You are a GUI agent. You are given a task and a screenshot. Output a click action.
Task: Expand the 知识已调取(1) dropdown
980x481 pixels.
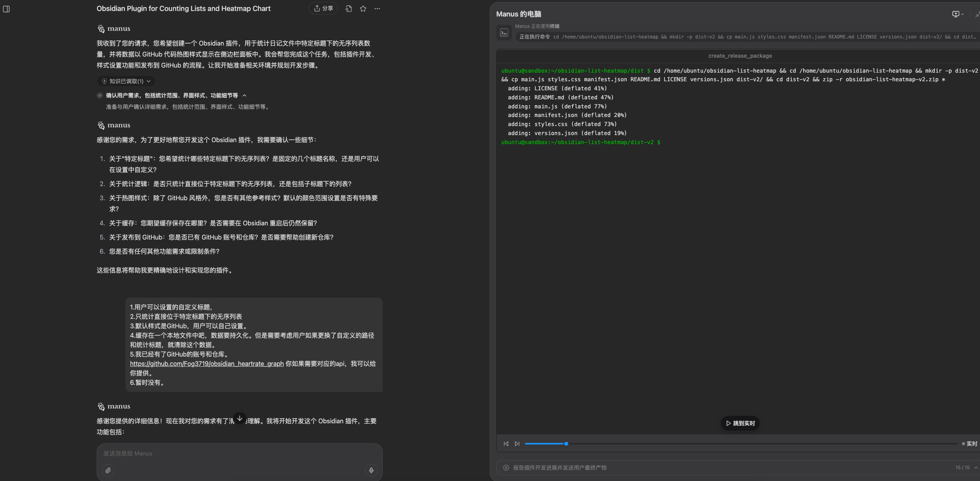[x=126, y=81]
